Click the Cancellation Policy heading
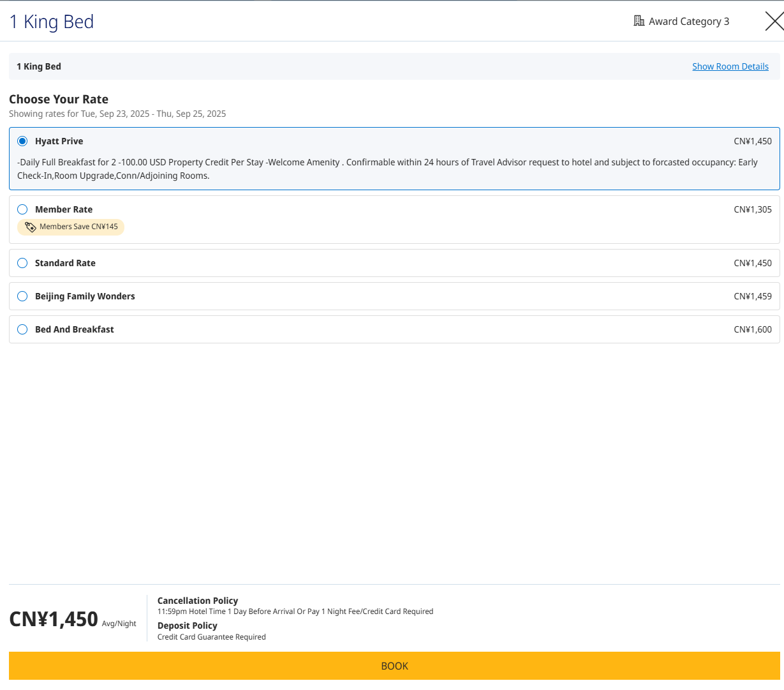Screen dimensions: 784x690 click(x=198, y=601)
